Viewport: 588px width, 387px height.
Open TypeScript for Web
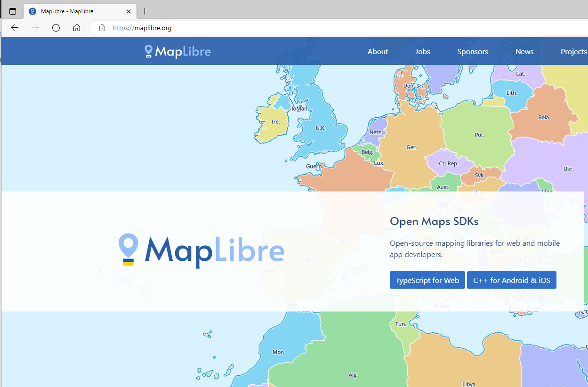click(427, 280)
